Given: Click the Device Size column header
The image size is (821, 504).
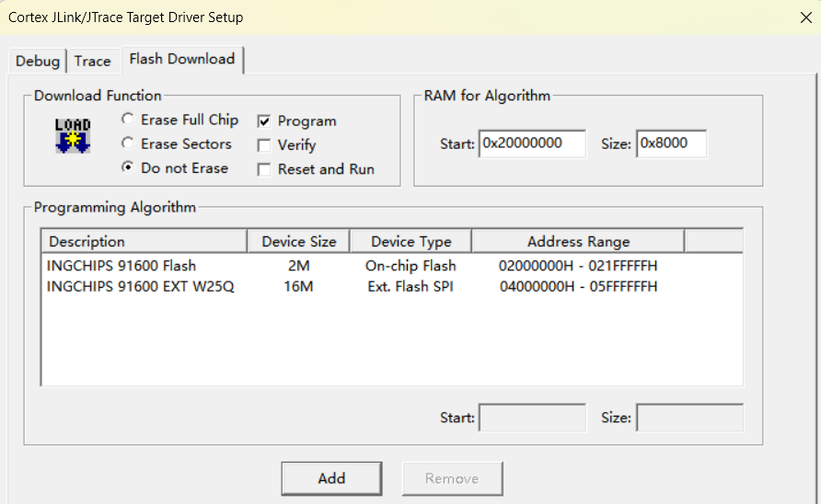Looking at the screenshot, I should tap(298, 241).
